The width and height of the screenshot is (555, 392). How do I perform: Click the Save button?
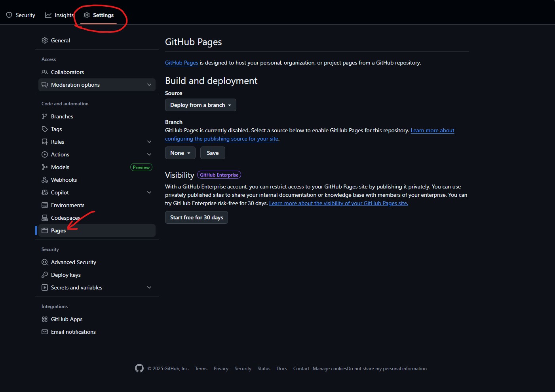tap(213, 153)
